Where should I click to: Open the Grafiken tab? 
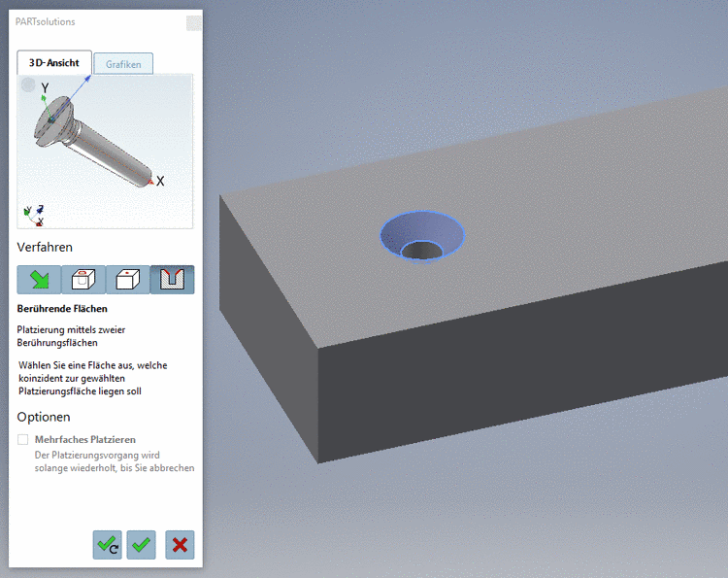[x=123, y=64]
